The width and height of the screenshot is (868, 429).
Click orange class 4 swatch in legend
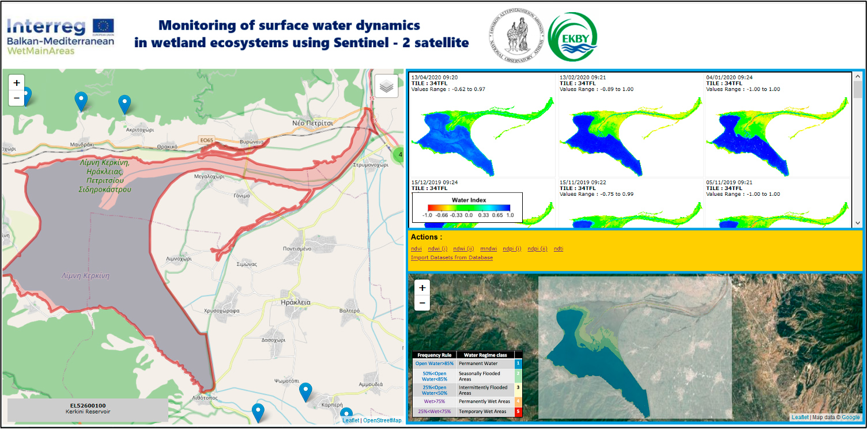[518, 401]
